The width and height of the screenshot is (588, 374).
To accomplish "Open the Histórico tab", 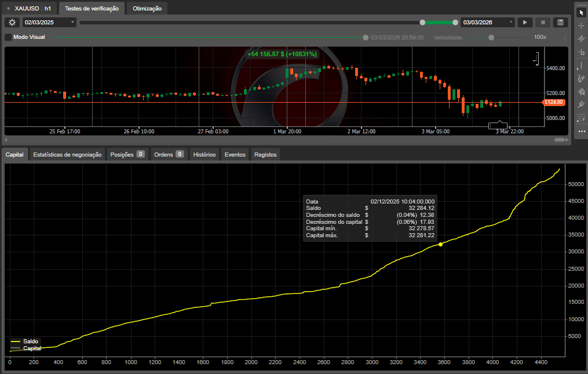I will pos(204,154).
